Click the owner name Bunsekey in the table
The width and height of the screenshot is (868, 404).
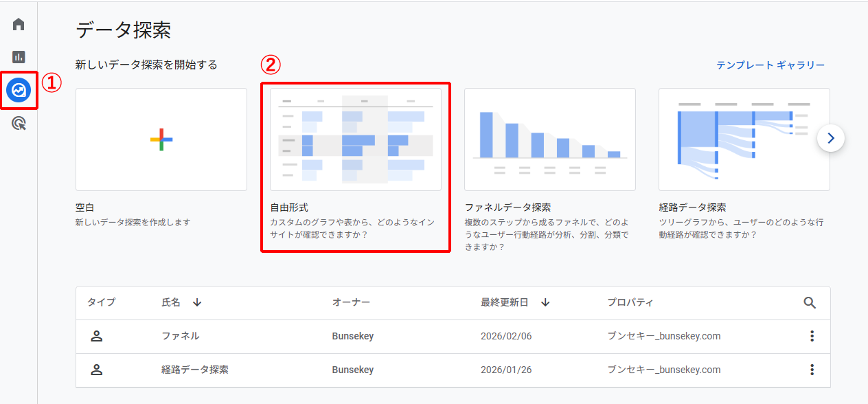[354, 336]
